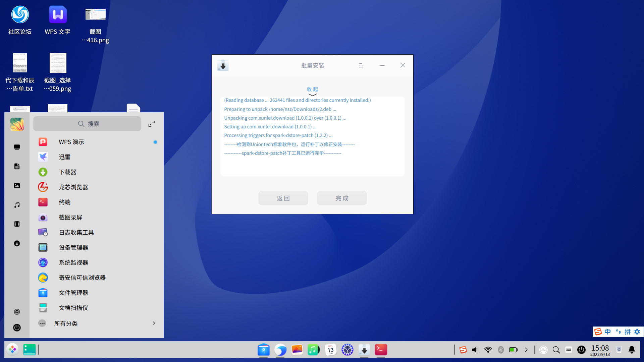Open the terminal icon in the dock
The height and width of the screenshot is (362, 644).
(x=381, y=350)
